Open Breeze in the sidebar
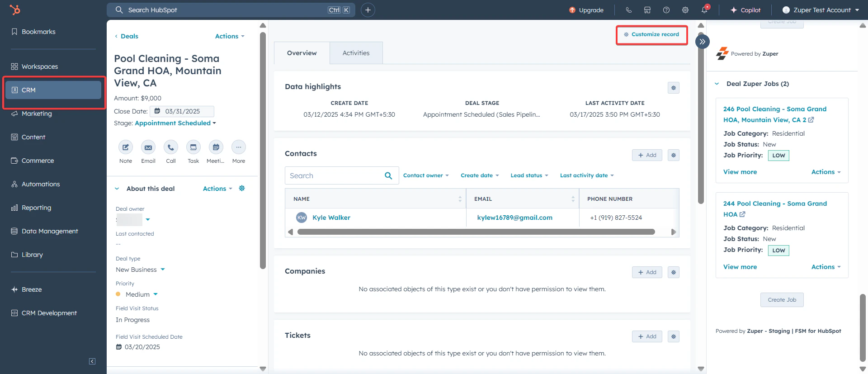Screen dimensions: 868x374 pos(26,289)
